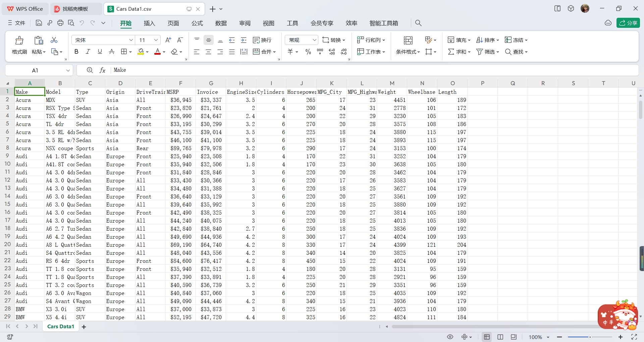Screen dimensions: 644x342
Task: Toggle eye protection mode icon in status bar
Action: coord(450,337)
